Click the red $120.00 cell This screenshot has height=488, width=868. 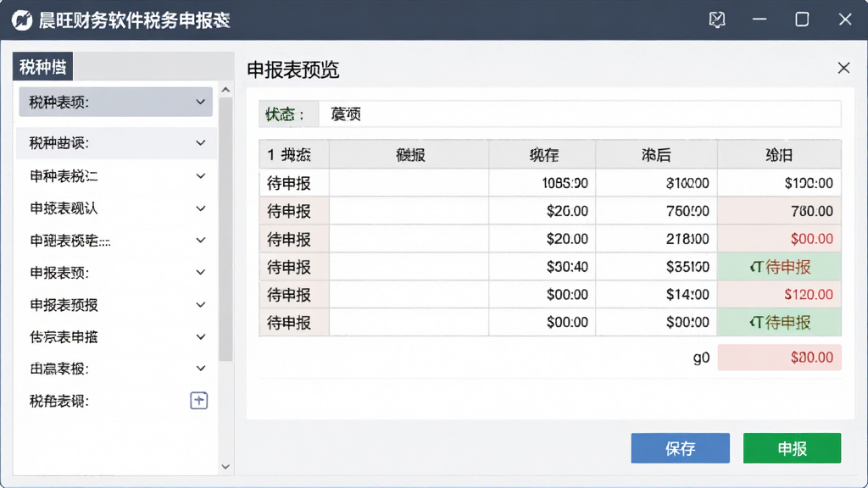[x=780, y=294]
